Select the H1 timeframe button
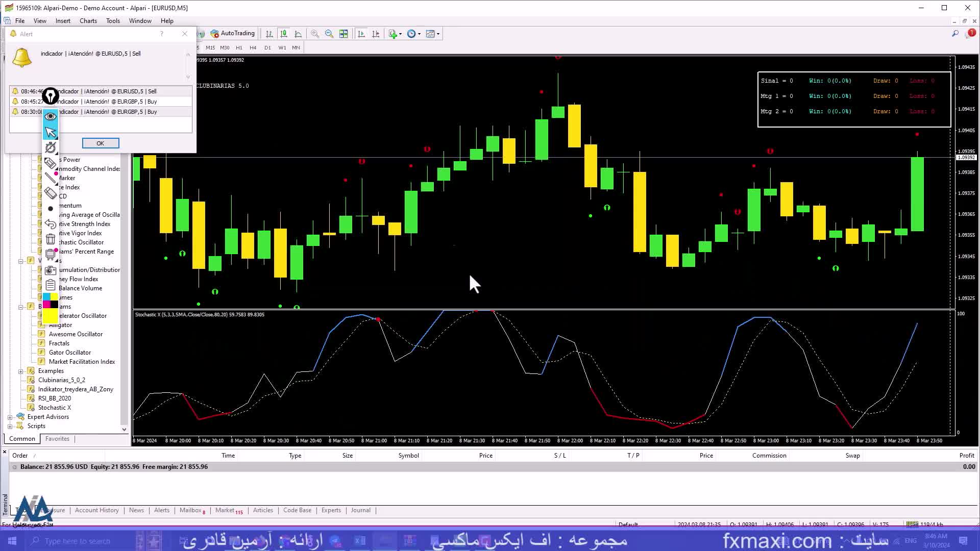980x551 pixels. point(239,47)
